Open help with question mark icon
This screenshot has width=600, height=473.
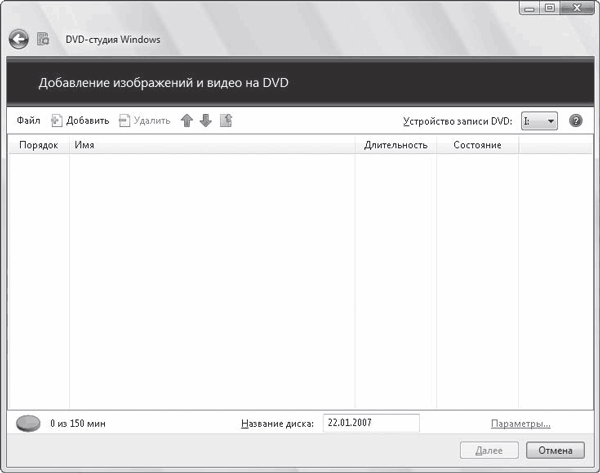point(576,121)
